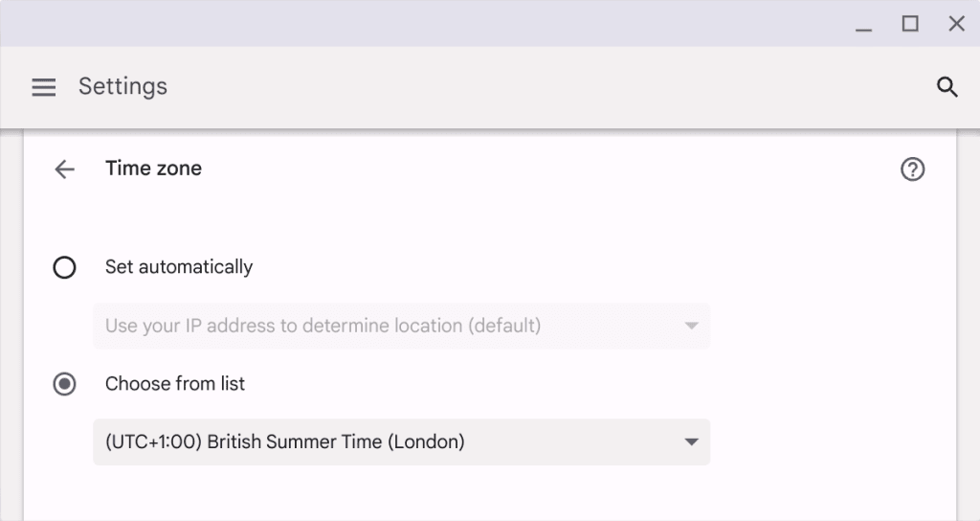This screenshot has width=980, height=521.
Task: Open the British Summer Time (London) dropdown
Action: [401, 442]
